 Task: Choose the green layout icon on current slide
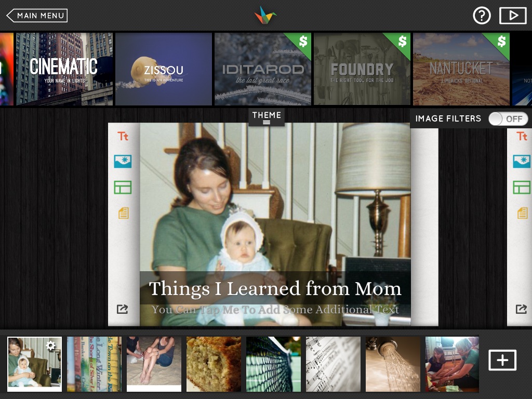pos(123,187)
